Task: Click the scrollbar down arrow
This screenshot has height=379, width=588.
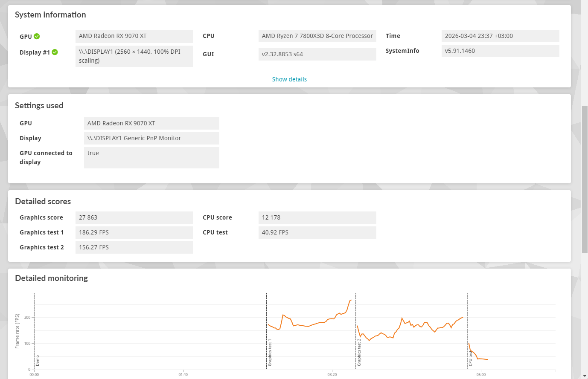Action: [x=585, y=376]
